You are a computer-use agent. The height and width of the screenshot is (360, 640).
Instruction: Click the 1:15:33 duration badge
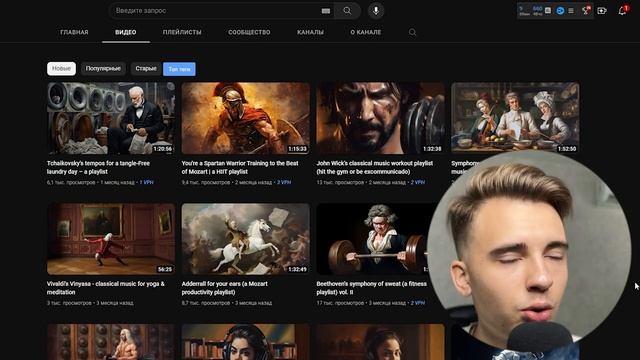[298, 149]
